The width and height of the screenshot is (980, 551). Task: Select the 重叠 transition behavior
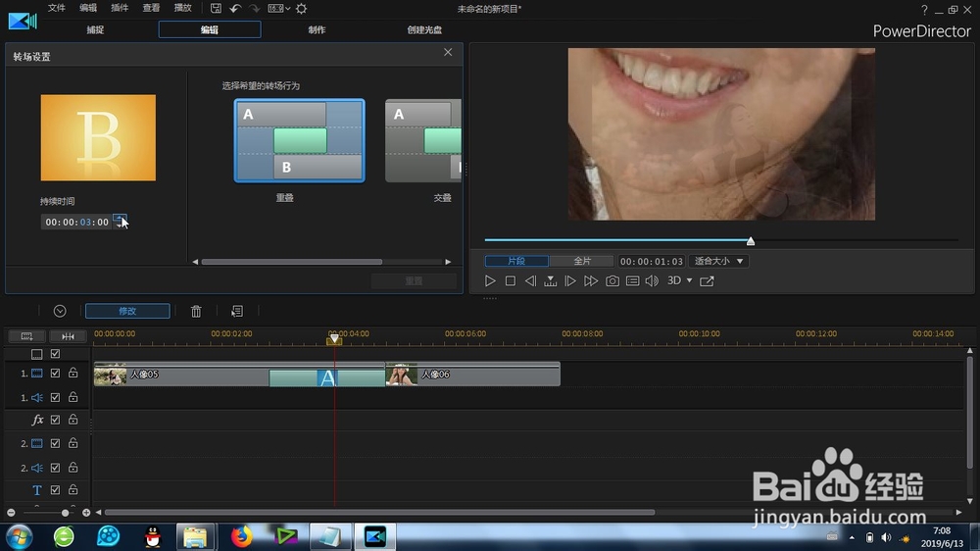click(x=299, y=141)
